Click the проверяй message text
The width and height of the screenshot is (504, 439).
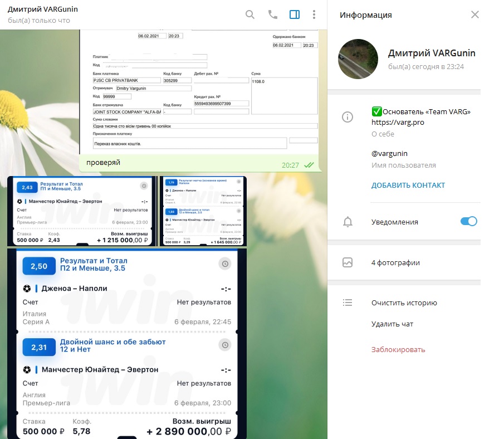click(103, 163)
